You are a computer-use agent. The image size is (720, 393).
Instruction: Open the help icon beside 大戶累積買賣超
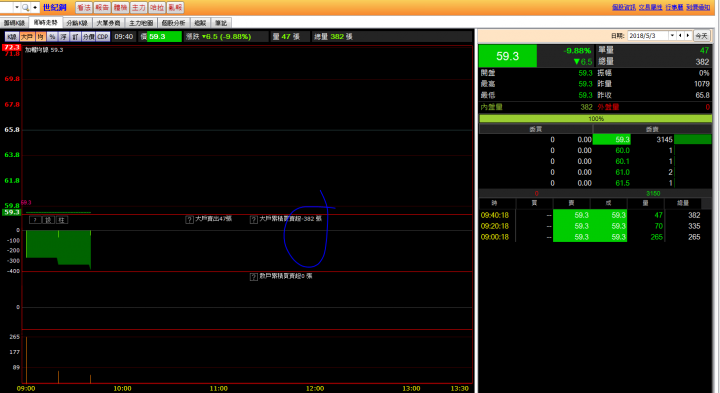[253, 219]
